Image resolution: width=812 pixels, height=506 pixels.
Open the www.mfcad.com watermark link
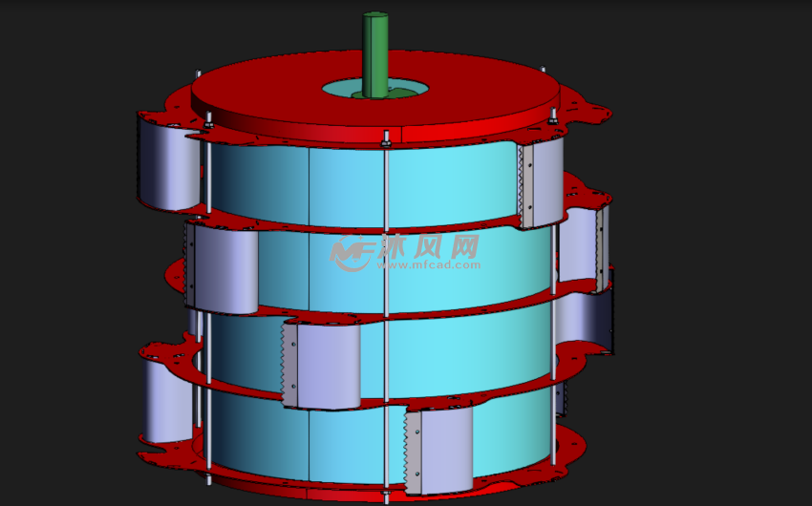[x=432, y=264]
